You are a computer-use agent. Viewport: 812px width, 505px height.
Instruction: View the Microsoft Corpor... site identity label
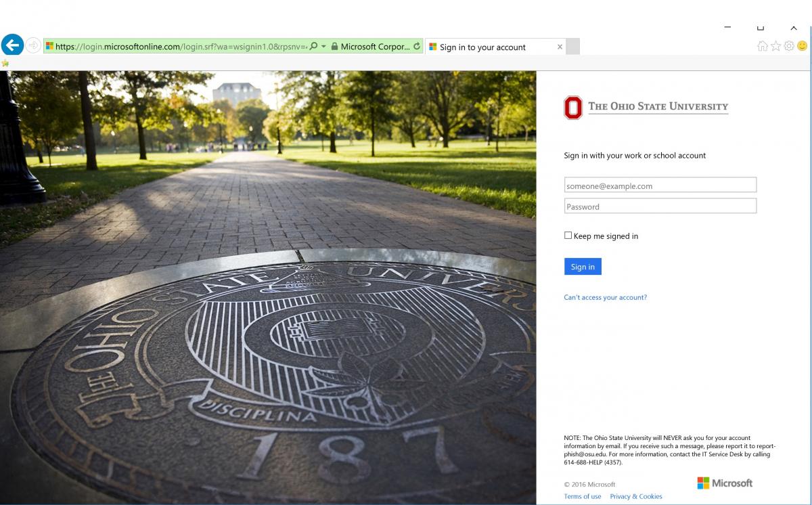[x=375, y=47]
